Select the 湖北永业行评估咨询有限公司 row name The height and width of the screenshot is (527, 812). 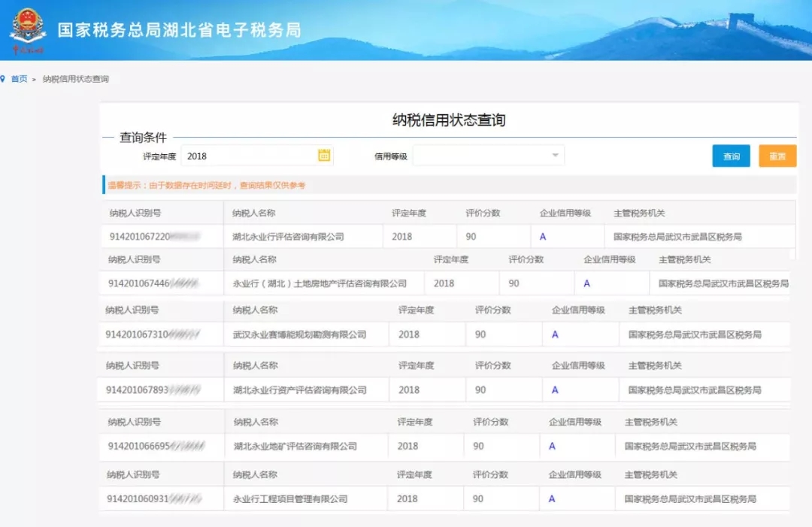click(x=288, y=237)
